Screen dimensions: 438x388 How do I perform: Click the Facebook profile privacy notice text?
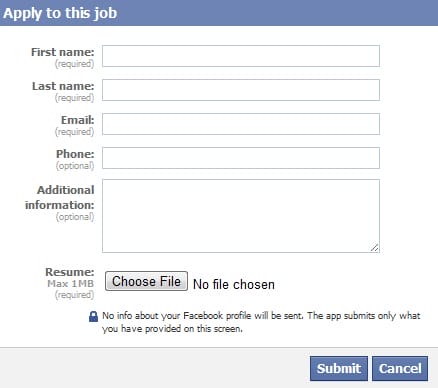pyautogui.click(x=261, y=322)
